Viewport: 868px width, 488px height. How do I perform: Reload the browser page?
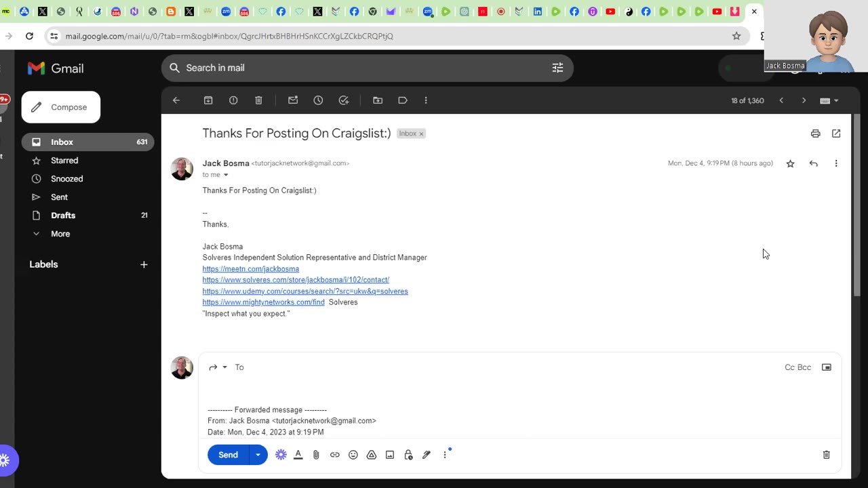[x=29, y=36]
